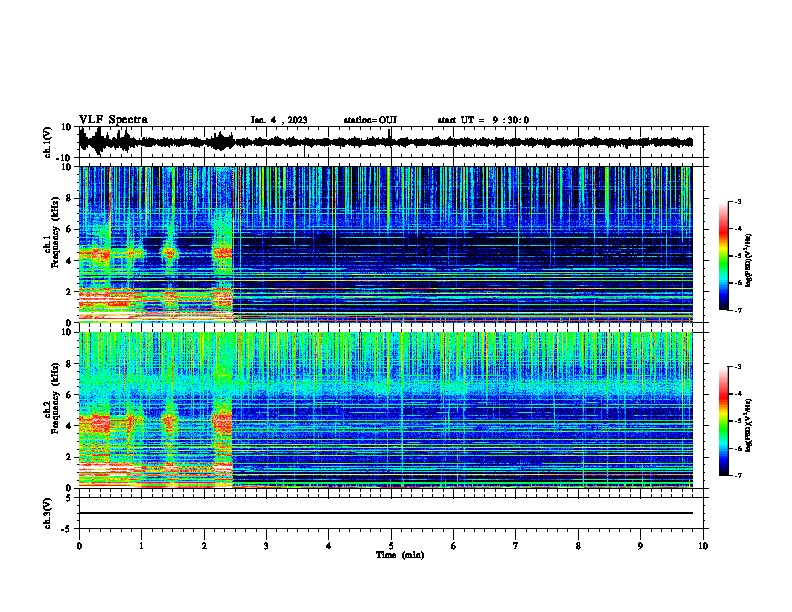Click the "start UT = 9:30:0" label
Screen dimensions: 792x612
tap(483, 120)
